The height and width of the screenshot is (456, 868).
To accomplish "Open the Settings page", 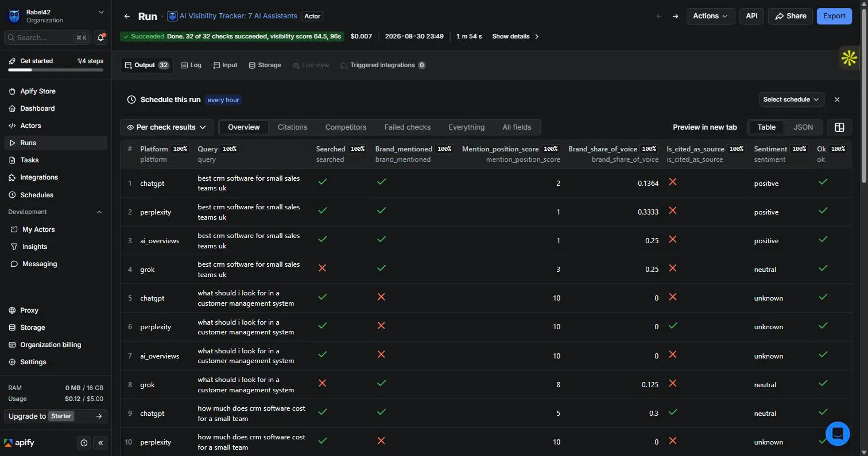I will pyautogui.click(x=56, y=362).
